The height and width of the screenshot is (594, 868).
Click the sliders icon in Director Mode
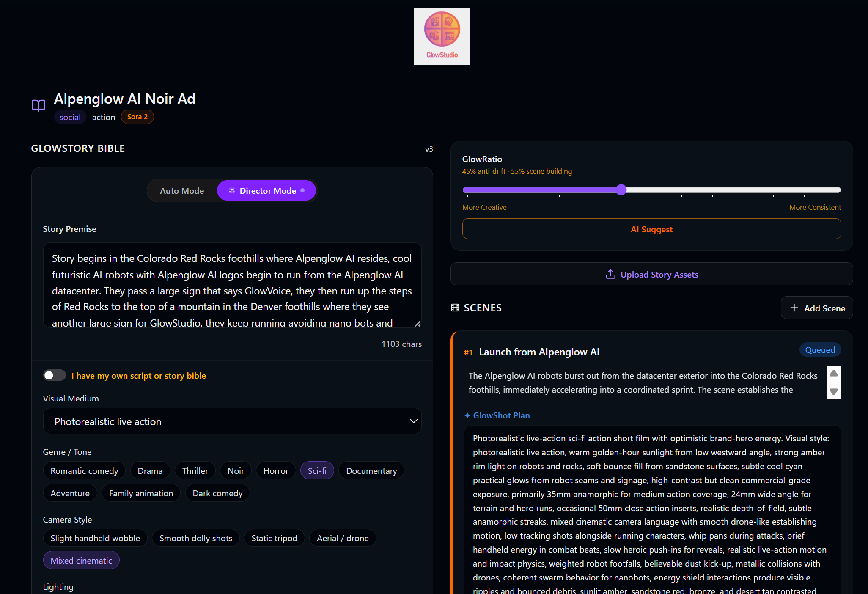[232, 191]
